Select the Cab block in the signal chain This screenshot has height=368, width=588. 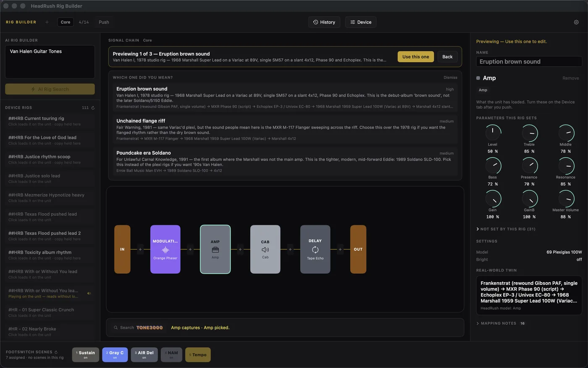(265, 249)
